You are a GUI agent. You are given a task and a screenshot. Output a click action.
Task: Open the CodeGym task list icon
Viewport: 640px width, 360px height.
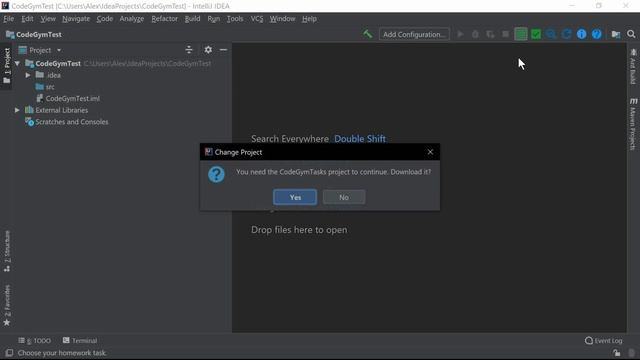[x=521, y=34]
